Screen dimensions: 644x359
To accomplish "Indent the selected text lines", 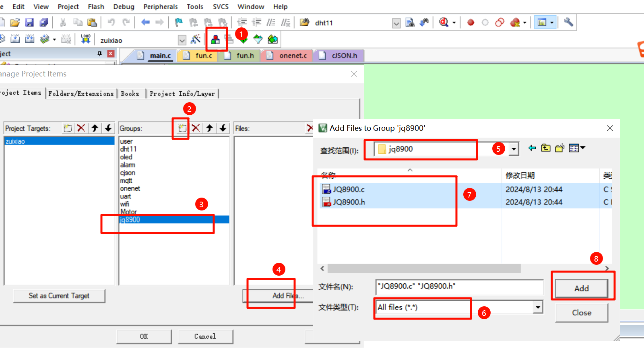I will click(242, 23).
